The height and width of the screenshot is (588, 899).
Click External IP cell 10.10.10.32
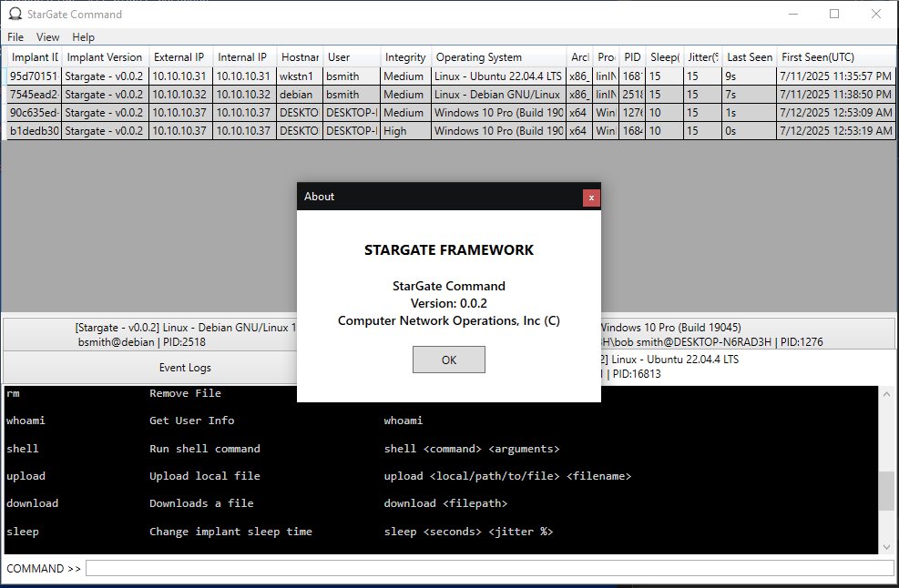click(x=180, y=95)
